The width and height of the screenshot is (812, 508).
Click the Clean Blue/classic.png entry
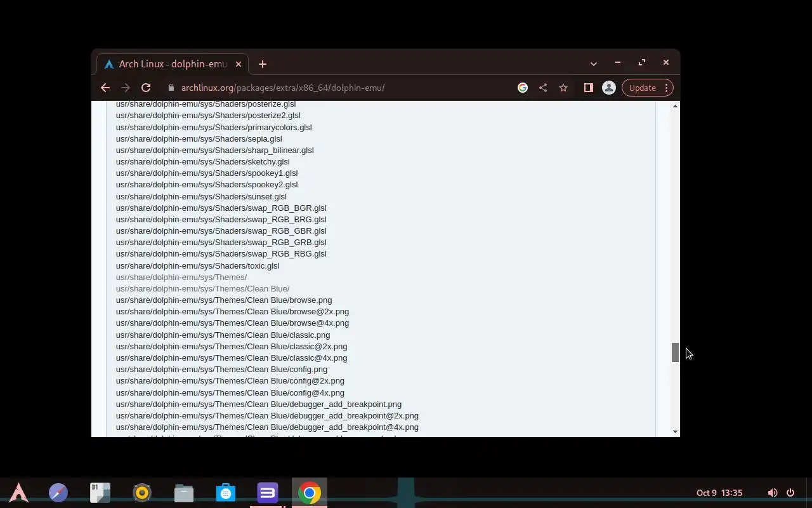click(x=223, y=335)
